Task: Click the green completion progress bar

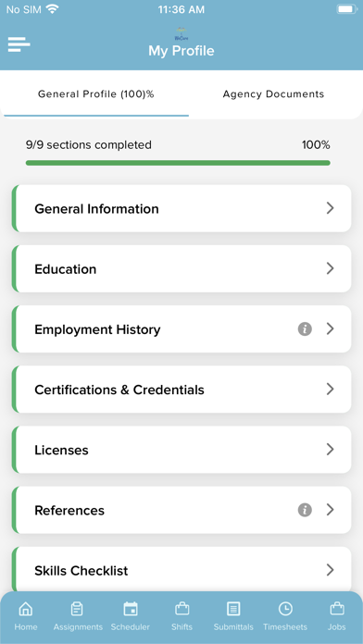Action: [x=178, y=163]
